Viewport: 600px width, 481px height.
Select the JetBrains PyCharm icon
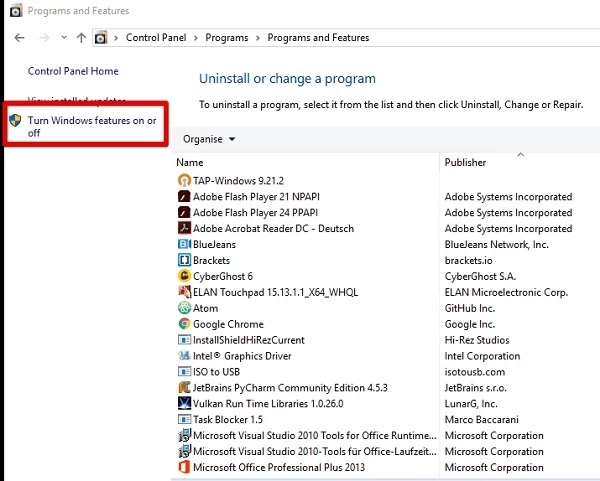[x=184, y=387]
